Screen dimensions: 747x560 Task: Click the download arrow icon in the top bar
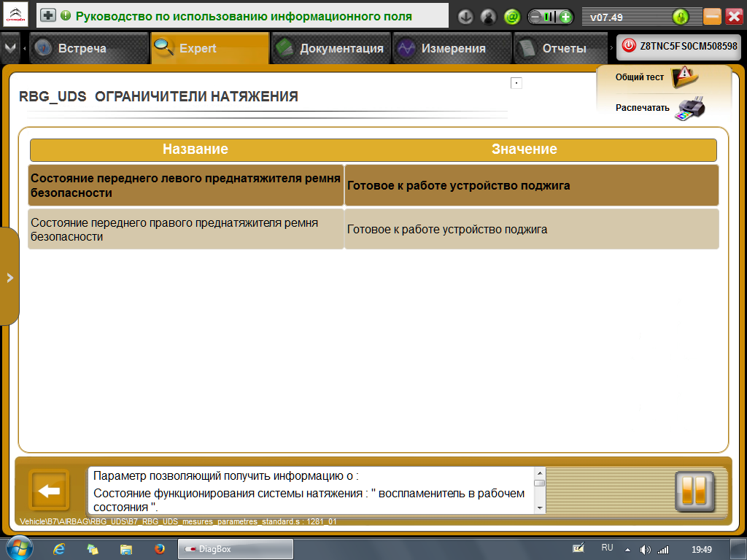465,17
